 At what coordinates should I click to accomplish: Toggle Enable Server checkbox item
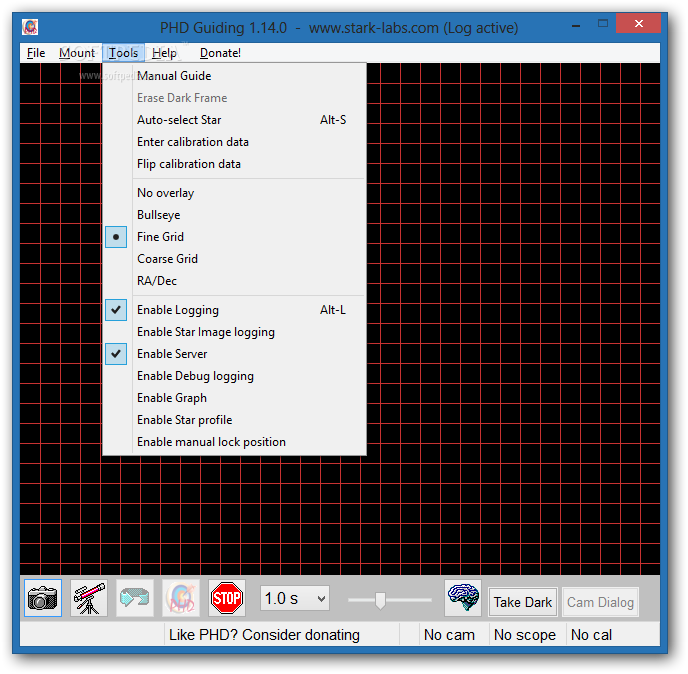click(x=235, y=354)
